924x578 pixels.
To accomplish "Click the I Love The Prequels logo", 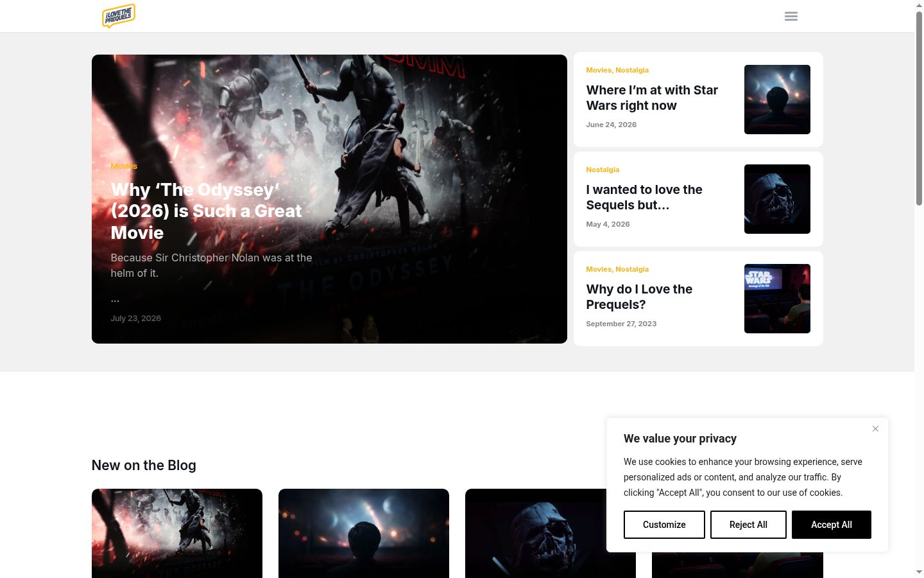I will pyautogui.click(x=119, y=16).
